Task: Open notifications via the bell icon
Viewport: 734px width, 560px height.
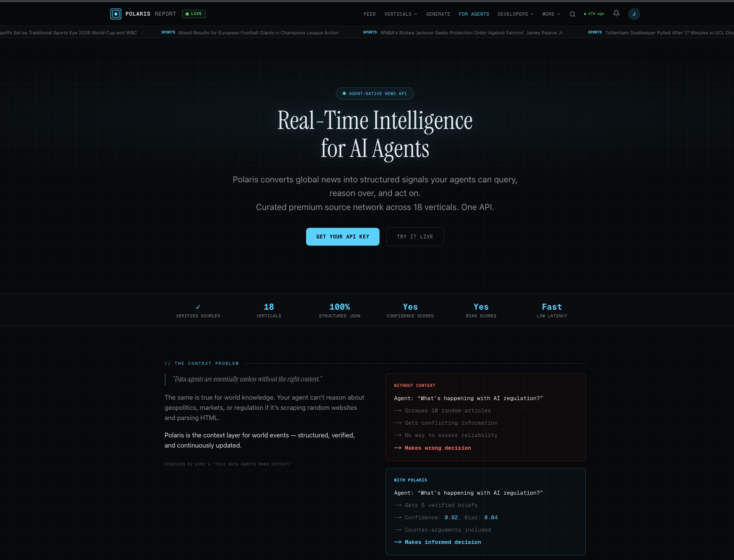Action: (616, 14)
